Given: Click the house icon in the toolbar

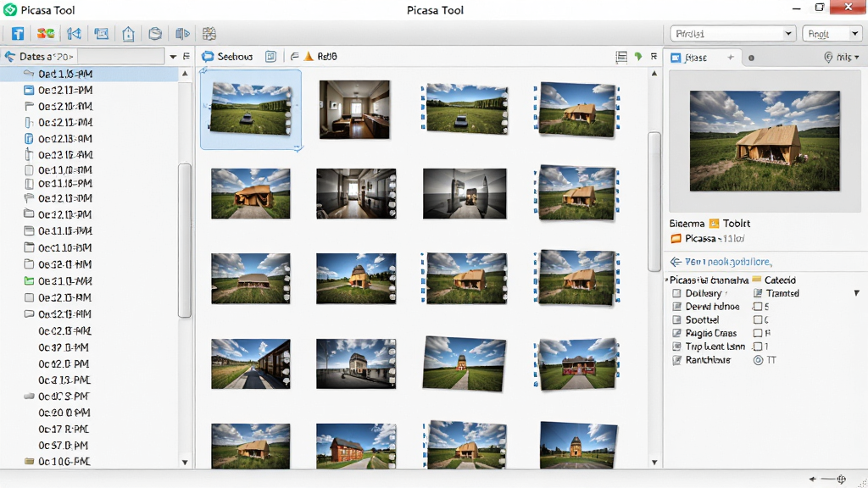Looking at the screenshot, I should point(129,34).
